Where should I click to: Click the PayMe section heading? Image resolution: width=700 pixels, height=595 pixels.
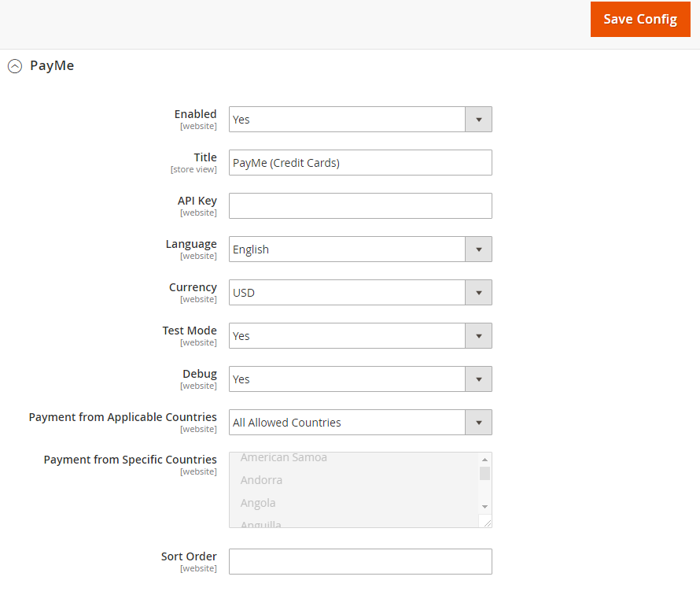pyautogui.click(x=52, y=66)
